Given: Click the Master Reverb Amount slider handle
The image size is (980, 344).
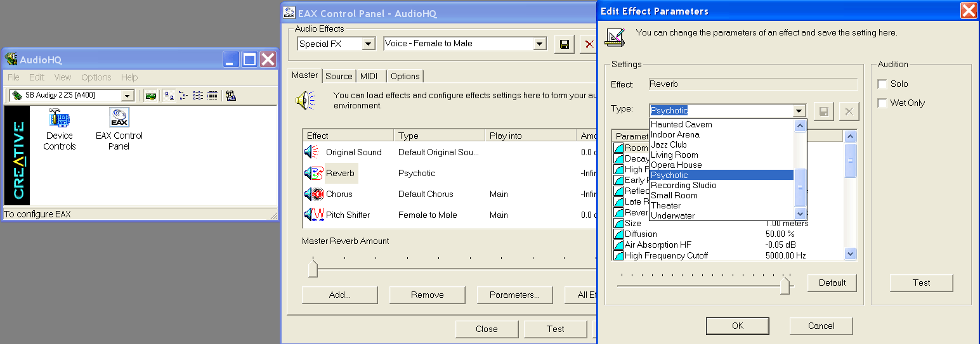Looking at the screenshot, I should click(313, 269).
